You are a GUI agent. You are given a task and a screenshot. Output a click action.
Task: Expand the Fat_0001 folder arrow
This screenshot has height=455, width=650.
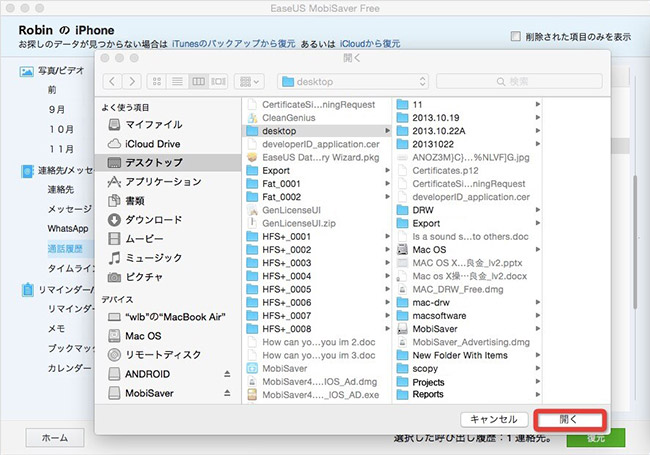387,184
